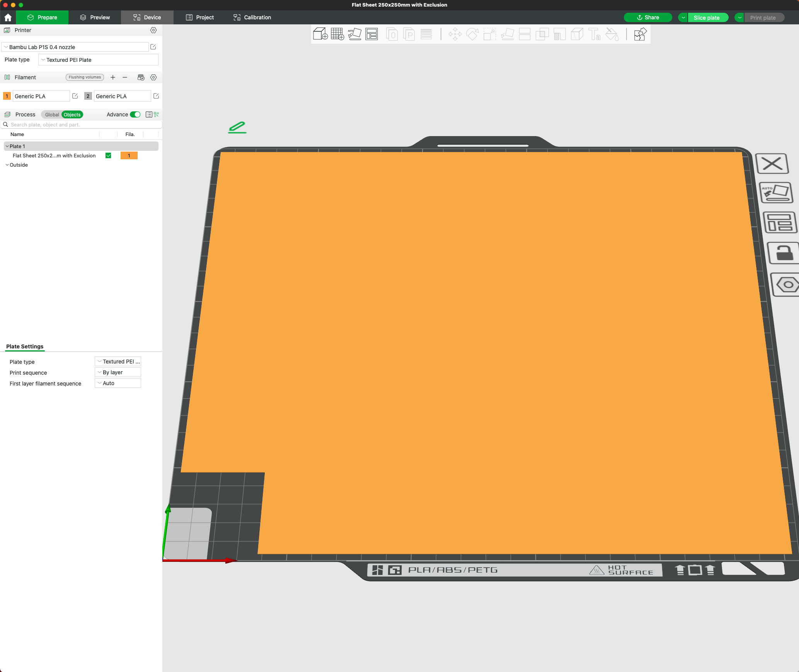This screenshot has height=672, width=799.
Task: Collapse the Plate 1 tree node
Action: pyautogui.click(x=7, y=146)
